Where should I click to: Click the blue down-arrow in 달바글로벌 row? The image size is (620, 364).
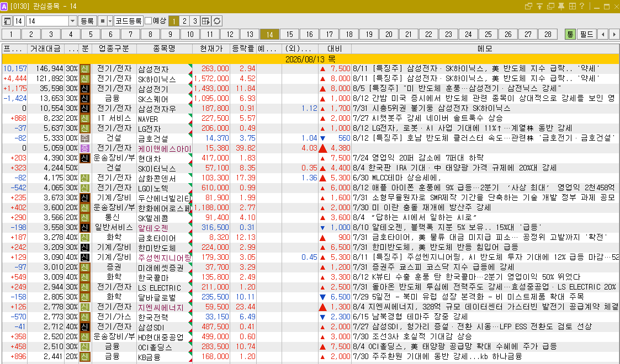[322, 297]
